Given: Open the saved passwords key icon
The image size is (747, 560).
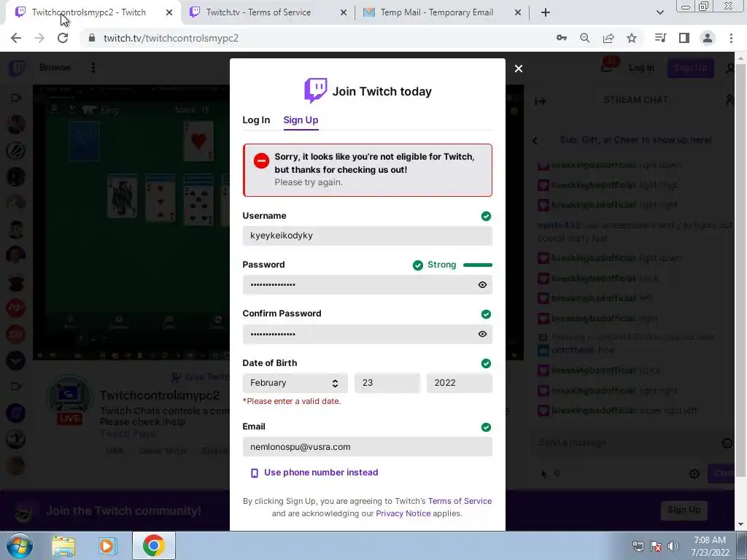Looking at the screenshot, I should click(561, 38).
